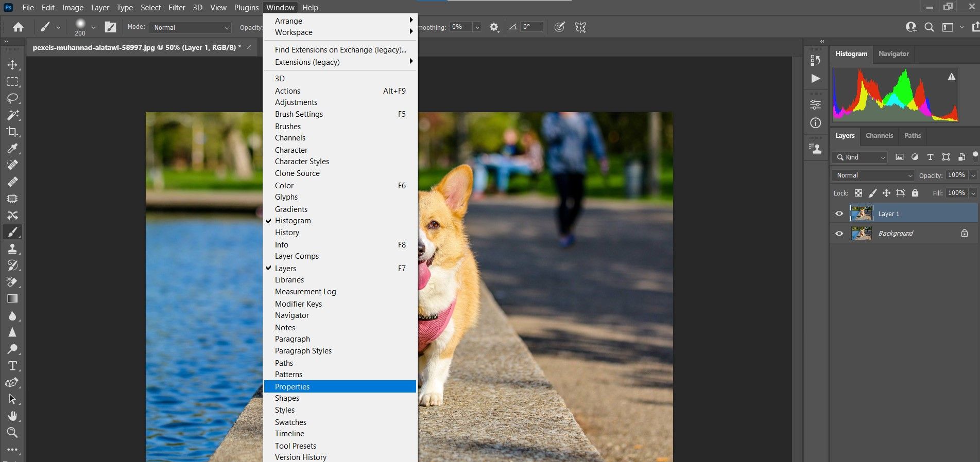This screenshot has height=462, width=980.
Task: Open the Navigator panel tab
Action: point(893,54)
